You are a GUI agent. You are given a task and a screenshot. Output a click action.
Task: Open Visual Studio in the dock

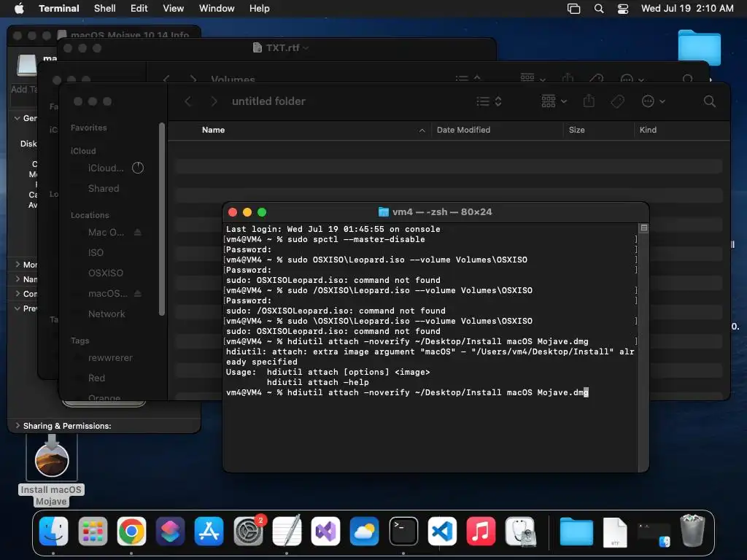pyautogui.click(x=325, y=531)
